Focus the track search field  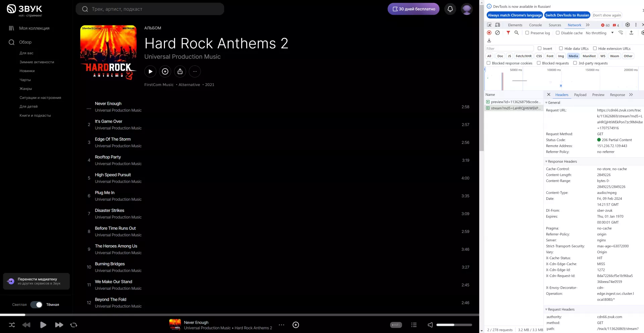[x=150, y=9]
